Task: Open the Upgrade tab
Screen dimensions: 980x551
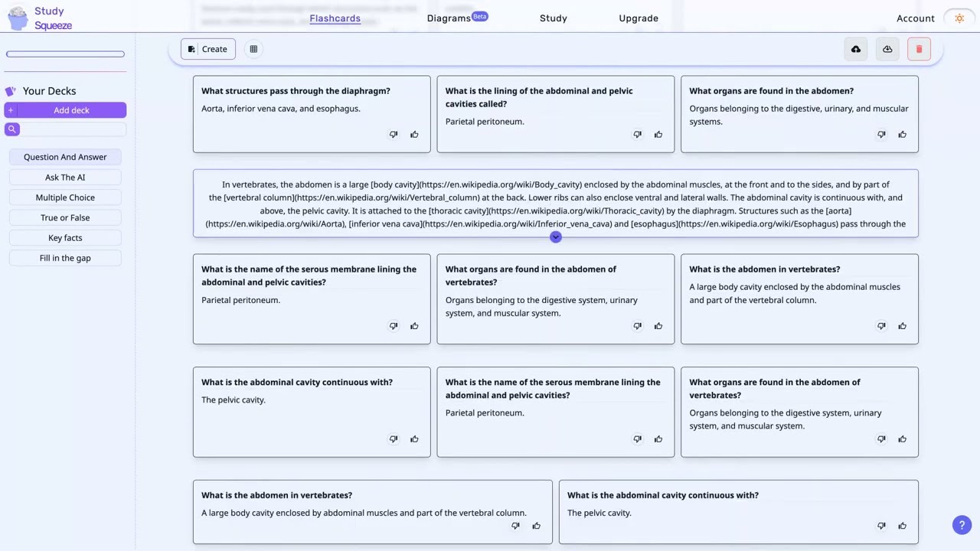Action: click(639, 18)
